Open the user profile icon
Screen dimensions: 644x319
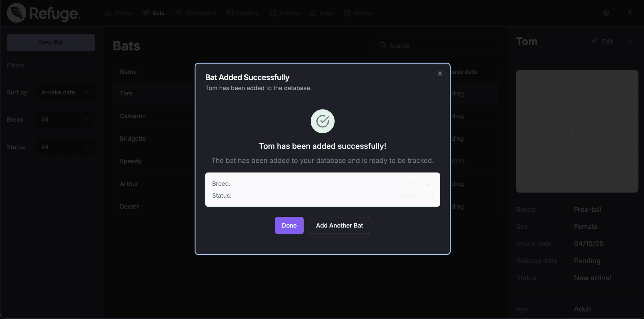(630, 13)
